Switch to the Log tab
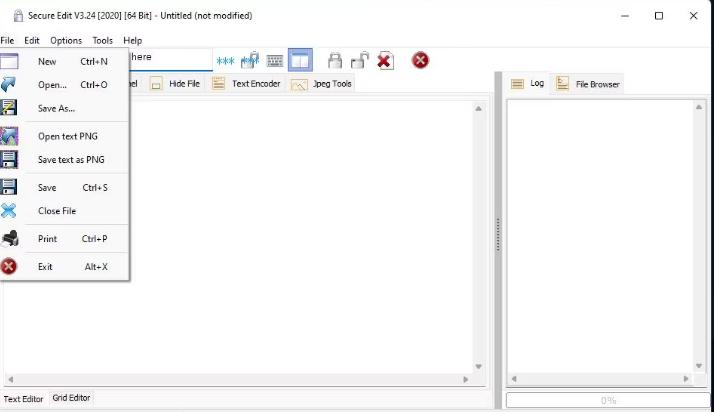The image size is (715, 414). coord(528,83)
